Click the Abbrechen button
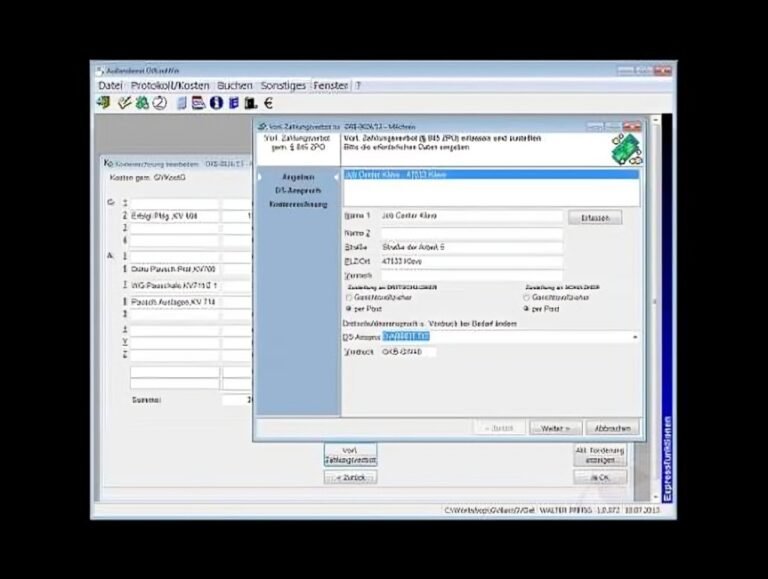The width and height of the screenshot is (768, 579). (612, 428)
